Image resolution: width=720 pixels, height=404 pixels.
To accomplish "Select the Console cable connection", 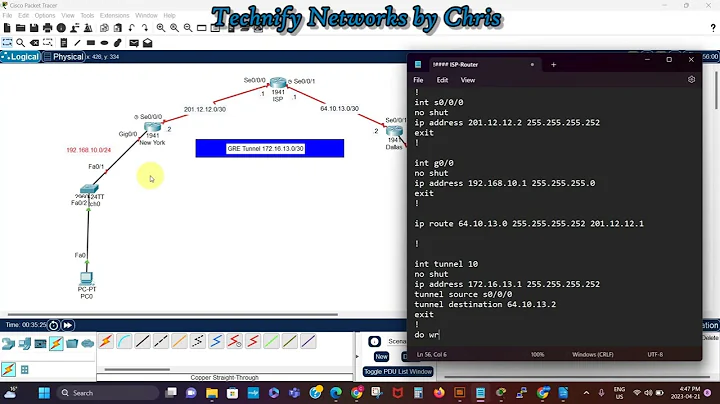I will coord(124,342).
